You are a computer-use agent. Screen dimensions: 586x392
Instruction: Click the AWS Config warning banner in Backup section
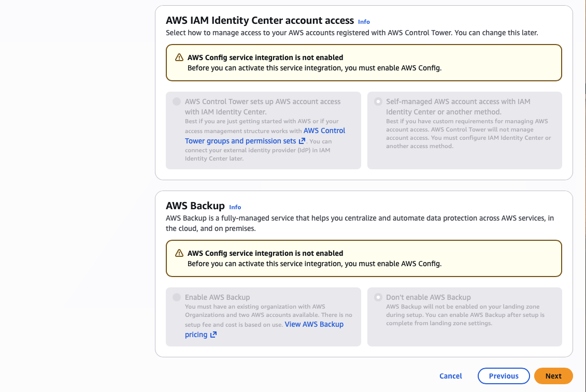(363, 258)
